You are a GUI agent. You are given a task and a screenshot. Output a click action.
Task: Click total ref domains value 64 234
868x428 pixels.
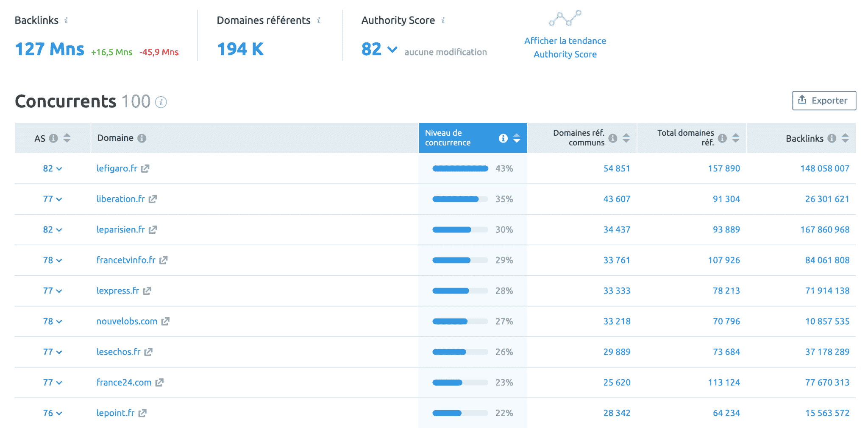coord(726,413)
